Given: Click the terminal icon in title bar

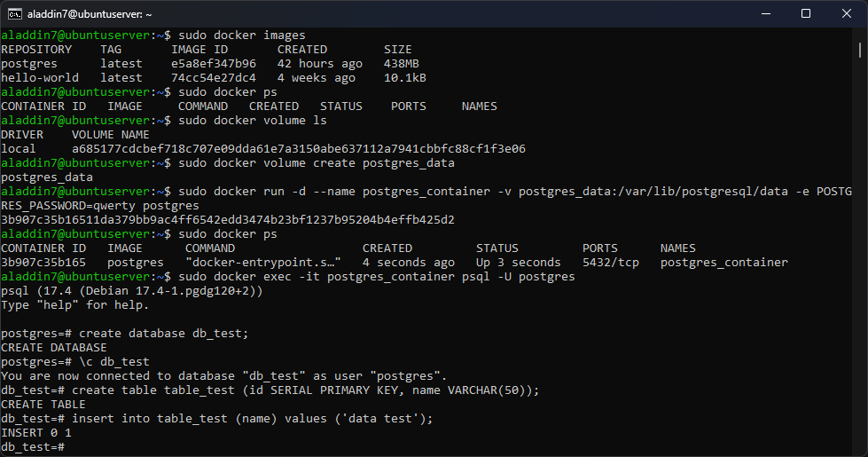Looking at the screenshot, I should point(15,14).
